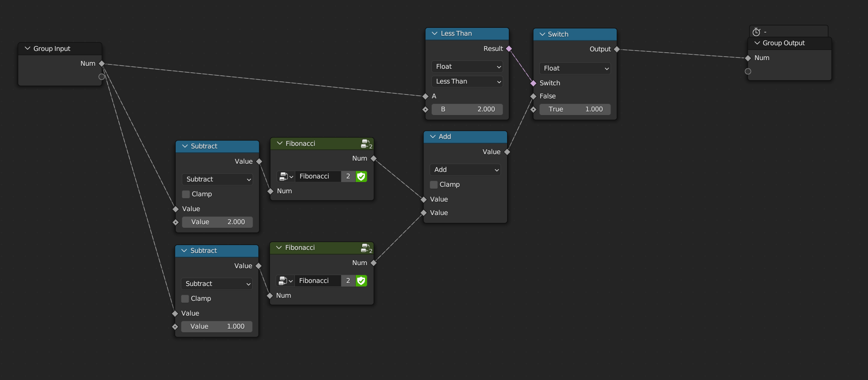Collapse the Group Output node

tap(757, 43)
